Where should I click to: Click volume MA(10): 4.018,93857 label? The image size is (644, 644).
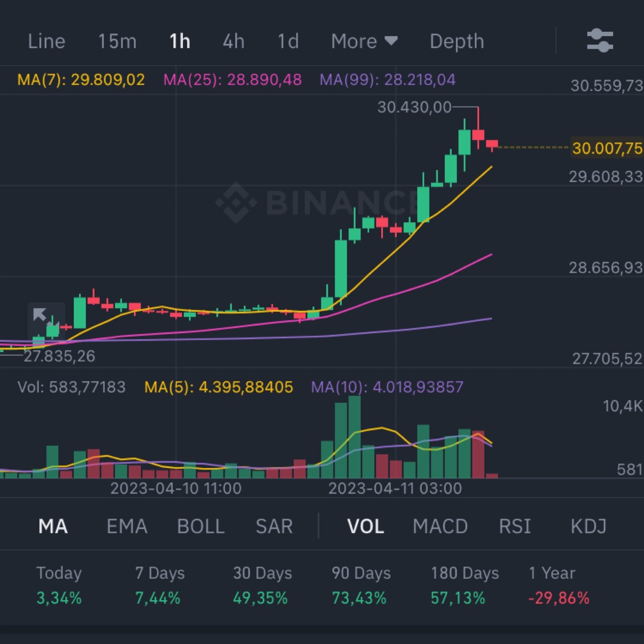[x=387, y=387]
